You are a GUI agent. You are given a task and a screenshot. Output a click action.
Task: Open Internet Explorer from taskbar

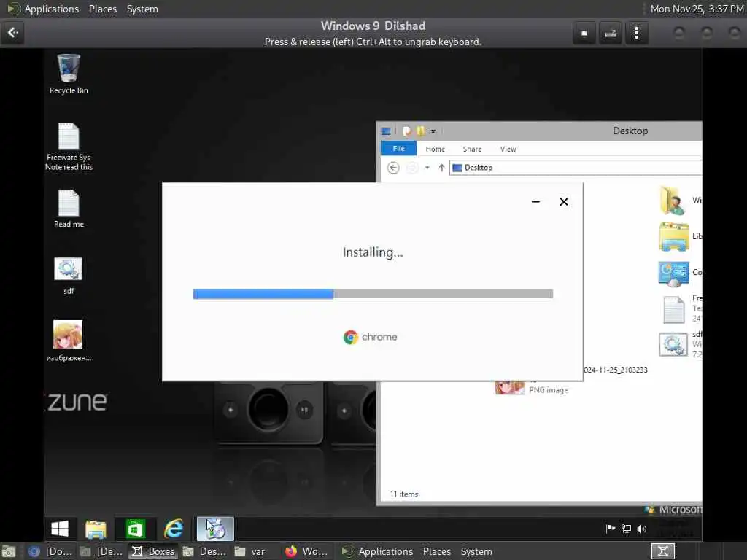[174, 529]
